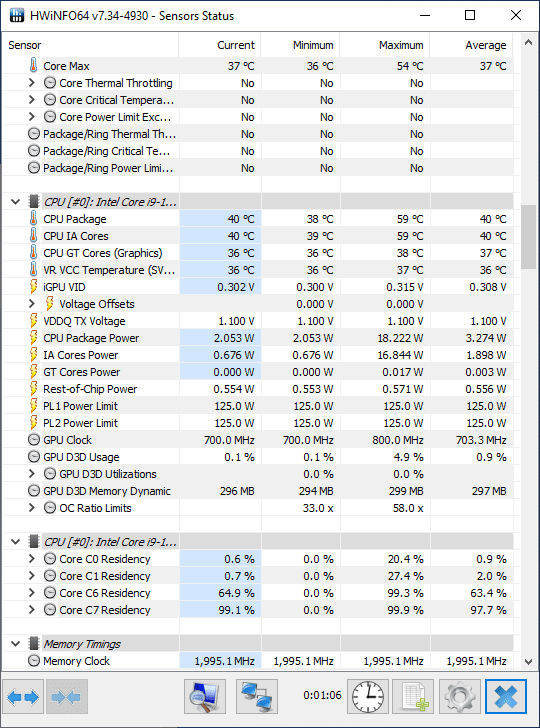
Task: Click the clock reset timer icon
Action: point(368,697)
